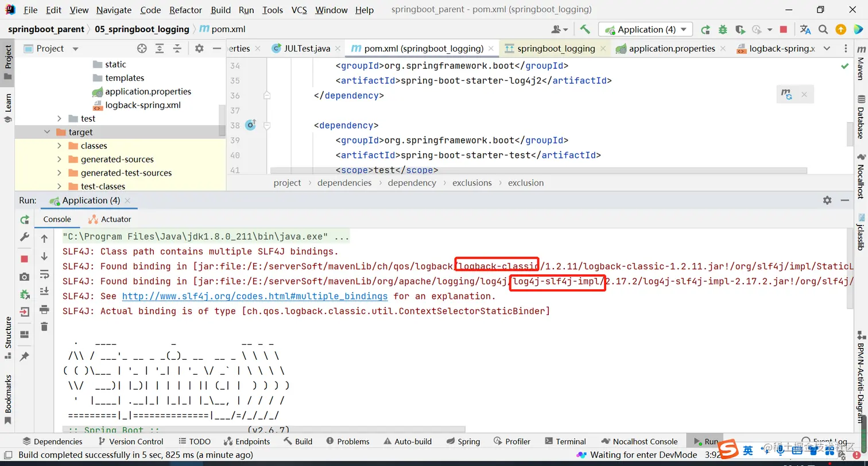Toggle soft-wrap in the console

coord(44,274)
